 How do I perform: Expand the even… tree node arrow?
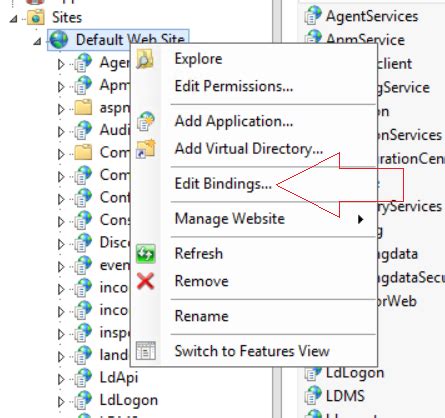[x=61, y=266]
